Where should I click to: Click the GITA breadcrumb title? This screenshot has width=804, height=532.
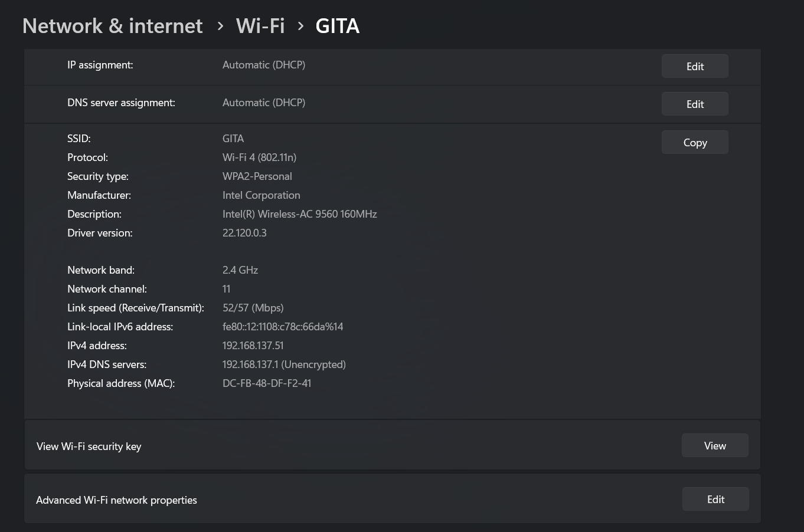click(338, 26)
